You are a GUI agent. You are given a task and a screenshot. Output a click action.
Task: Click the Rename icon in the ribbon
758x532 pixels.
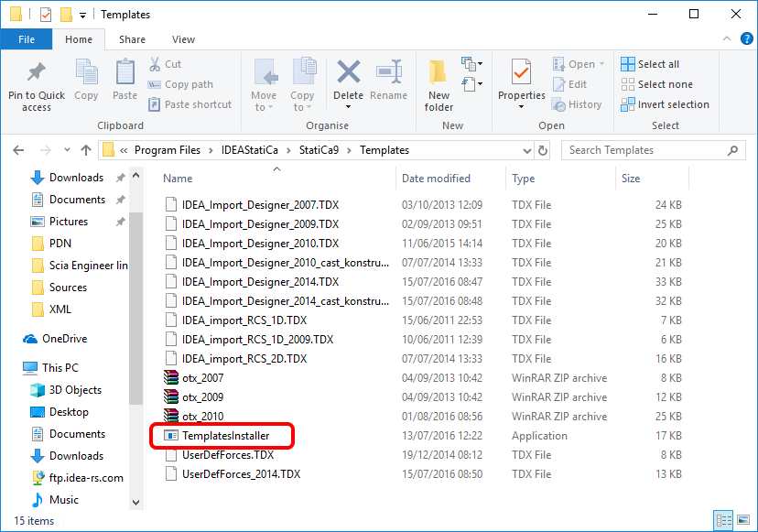pos(389,73)
